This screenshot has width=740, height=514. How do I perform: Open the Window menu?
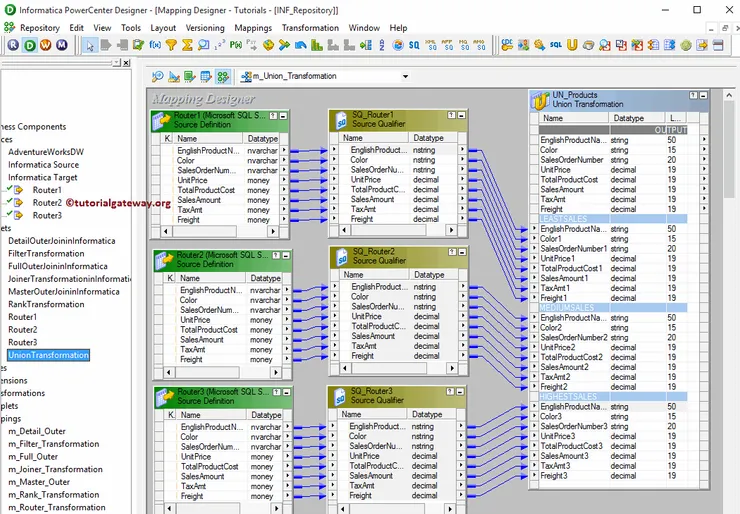click(364, 28)
